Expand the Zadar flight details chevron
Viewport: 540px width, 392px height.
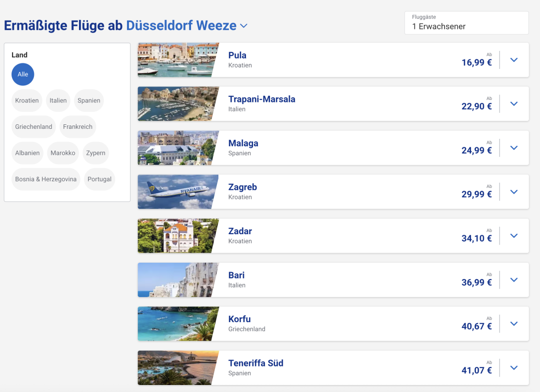(x=514, y=236)
